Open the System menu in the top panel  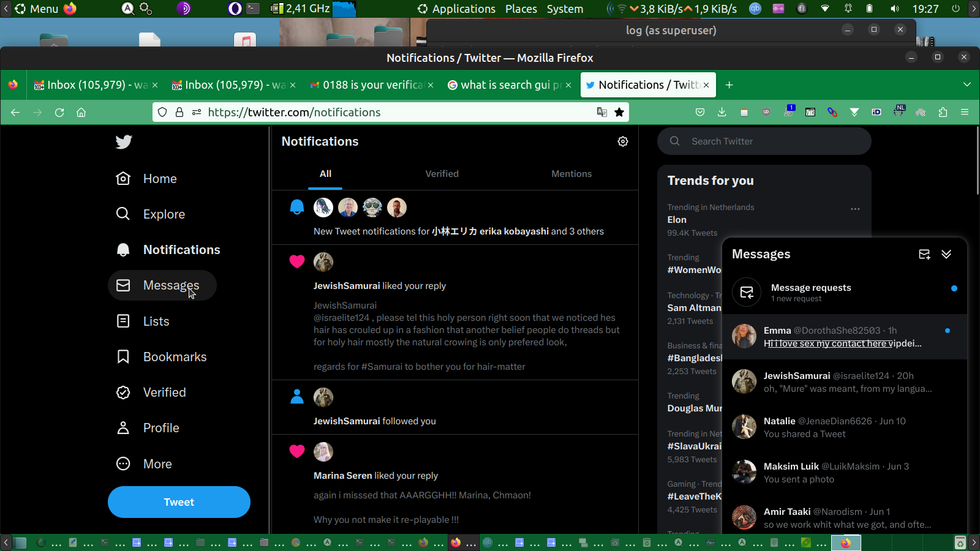[x=565, y=9]
